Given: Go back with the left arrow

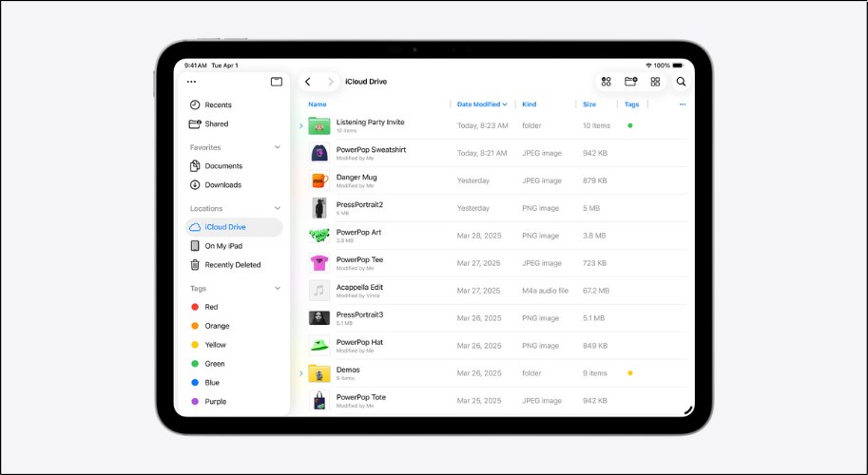Looking at the screenshot, I should click(308, 82).
